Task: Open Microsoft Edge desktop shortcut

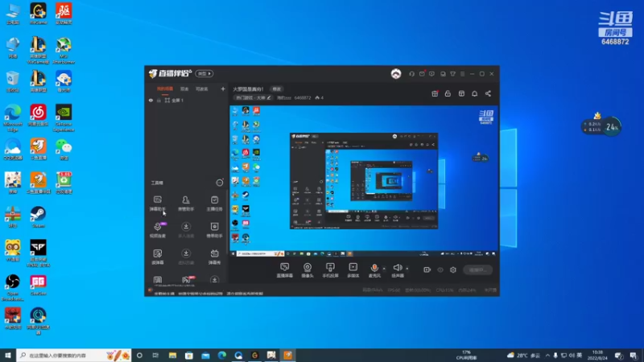Action: tap(13, 118)
